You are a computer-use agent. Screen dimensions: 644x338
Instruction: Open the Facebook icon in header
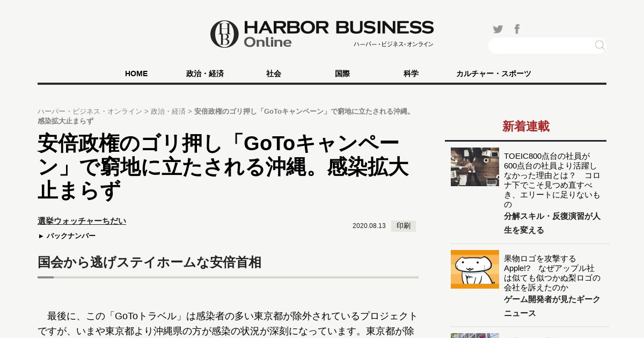(x=517, y=29)
